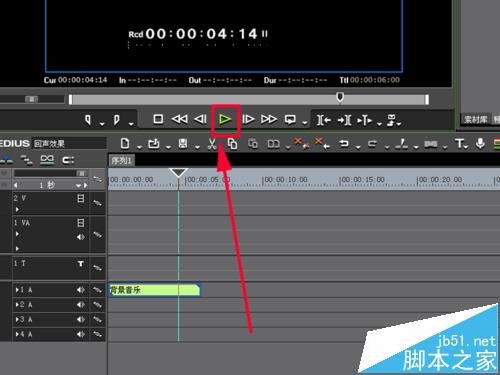Click the play around cursor icon

365,120
